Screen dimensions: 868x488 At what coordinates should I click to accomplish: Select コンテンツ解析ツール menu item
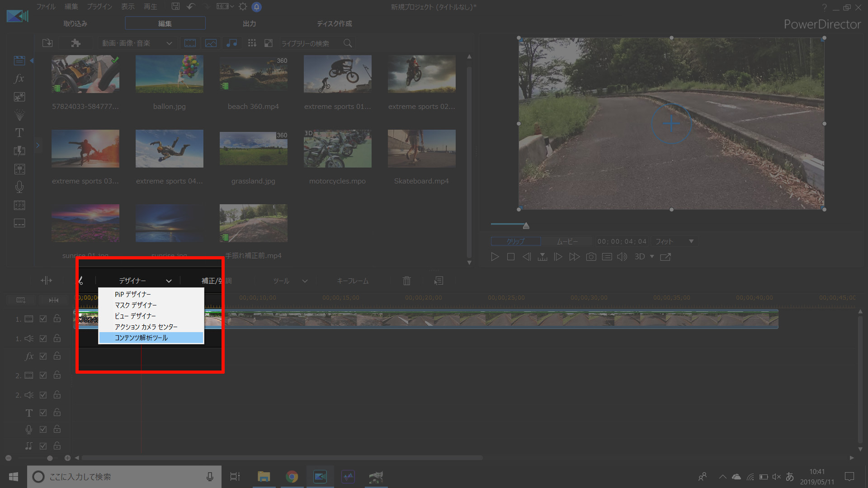coord(151,338)
